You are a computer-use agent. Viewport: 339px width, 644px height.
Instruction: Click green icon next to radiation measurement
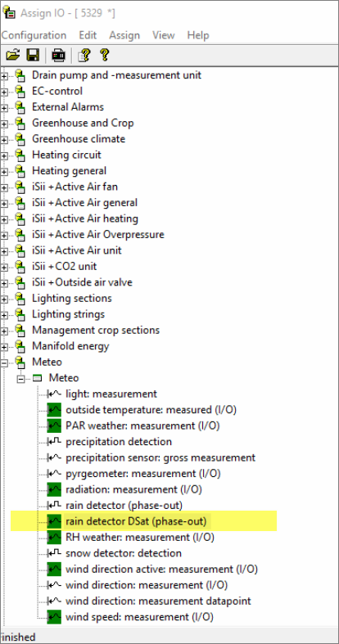coord(54,489)
